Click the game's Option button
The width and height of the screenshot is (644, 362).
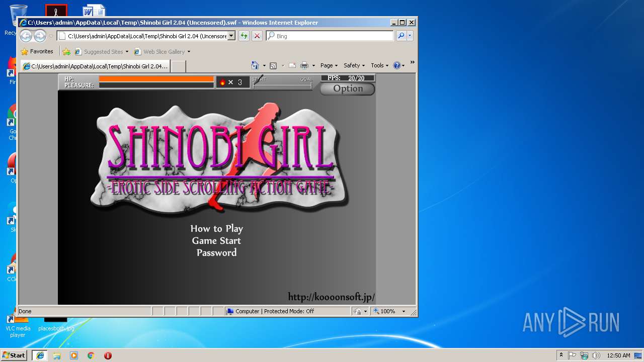tap(348, 88)
